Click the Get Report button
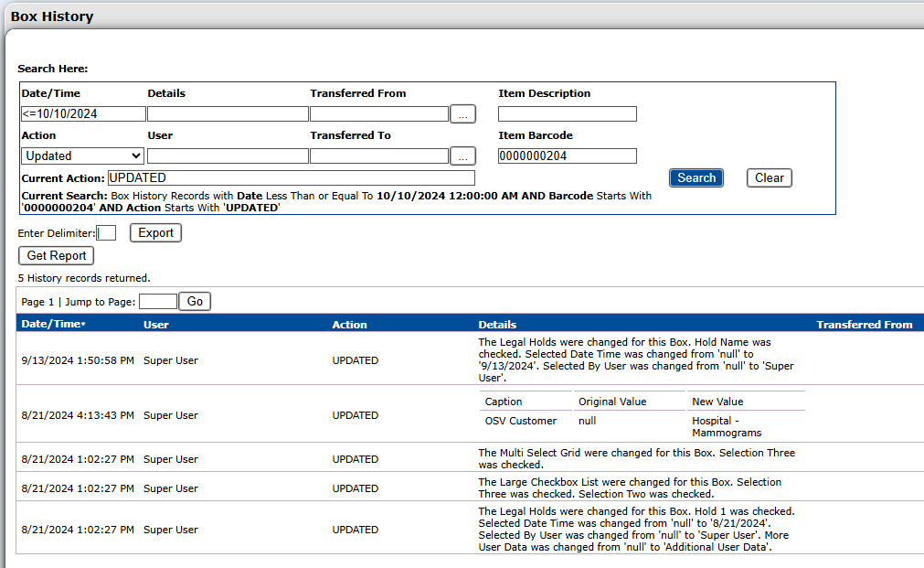Viewport: 924px width, 568px height. 56,256
